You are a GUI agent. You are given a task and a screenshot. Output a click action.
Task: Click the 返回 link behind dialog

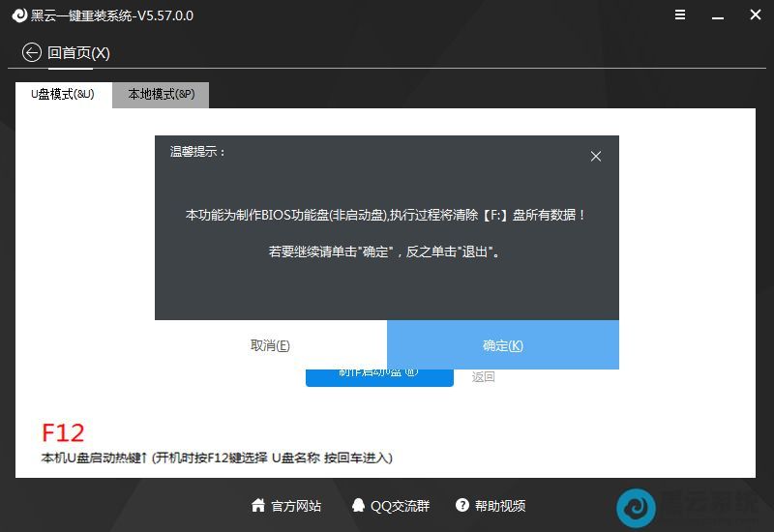tap(484, 377)
